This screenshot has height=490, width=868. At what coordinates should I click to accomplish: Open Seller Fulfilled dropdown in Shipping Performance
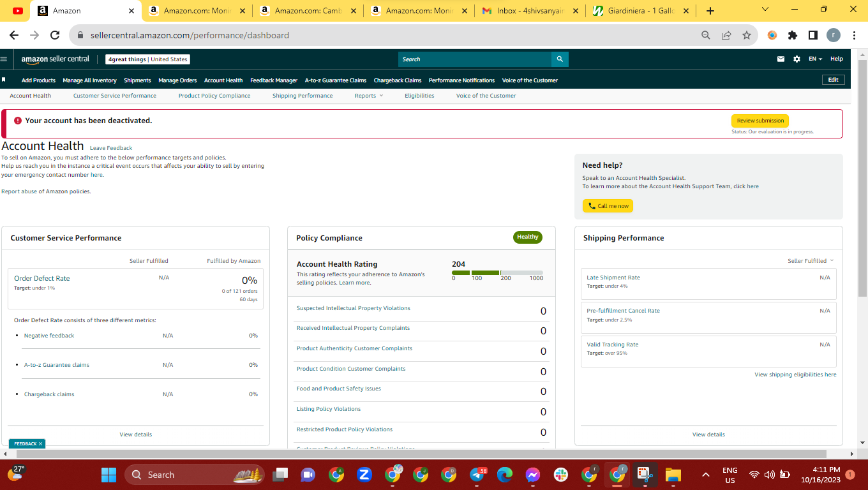[x=811, y=261]
